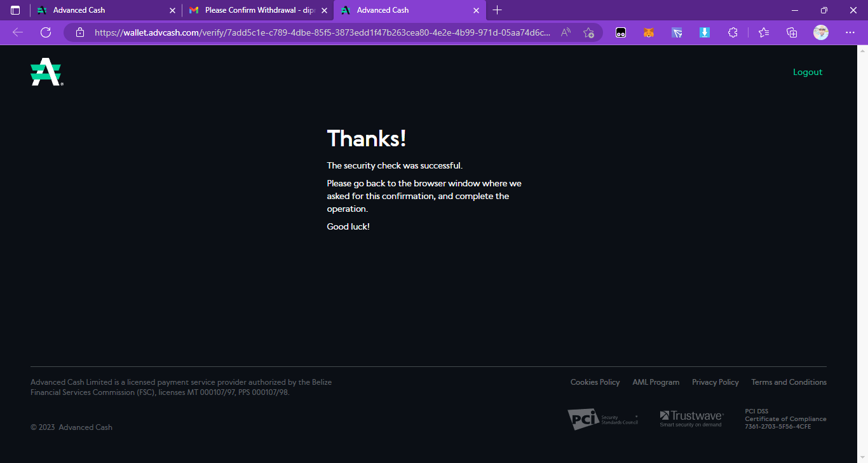Open the Tampermonkey extension icon
This screenshot has height=463, width=868.
point(621,32)
